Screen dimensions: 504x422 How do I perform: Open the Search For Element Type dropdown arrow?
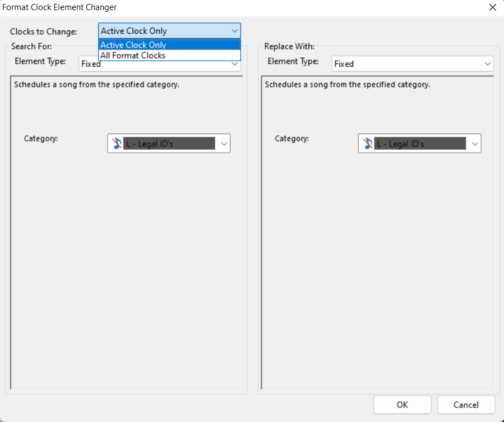(235, 65)
